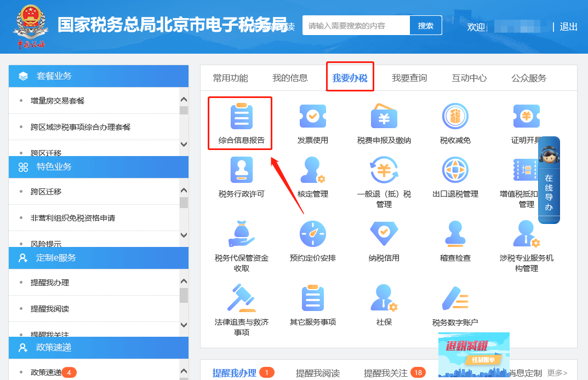Screen dimensions: 588x380
Task: Switch to 常用功能 tab
Action: click(x=230, y=78)
